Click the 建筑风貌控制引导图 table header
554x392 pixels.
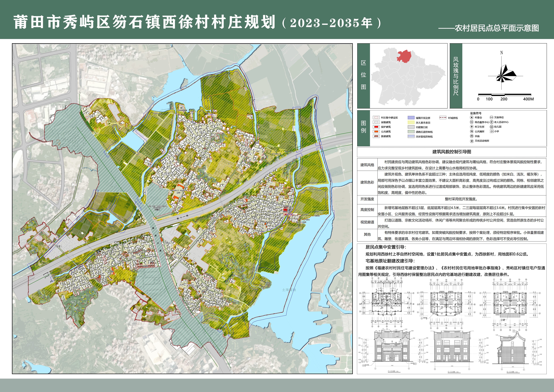click(451, 152)
